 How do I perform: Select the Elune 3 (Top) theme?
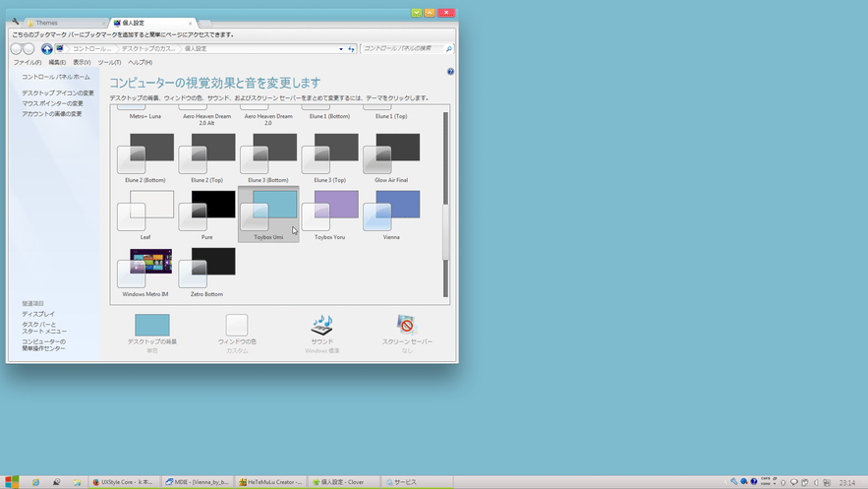[x=330, y=157]
